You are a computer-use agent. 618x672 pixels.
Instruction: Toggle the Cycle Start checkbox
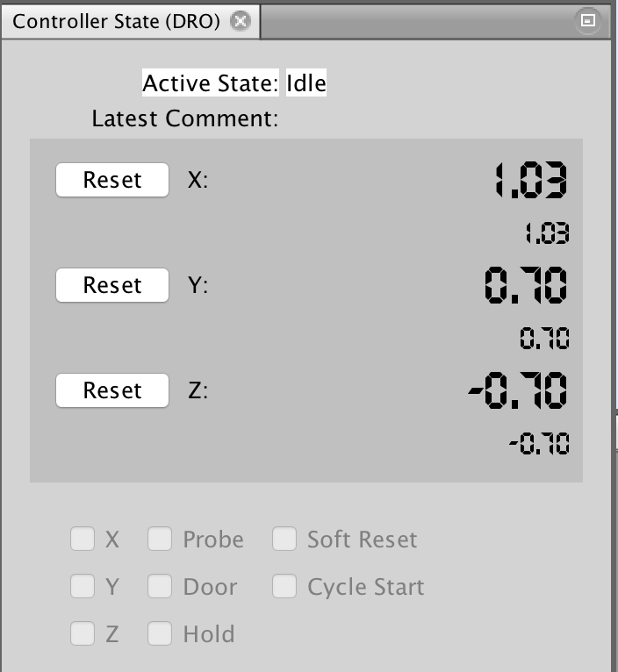point(284,586)
